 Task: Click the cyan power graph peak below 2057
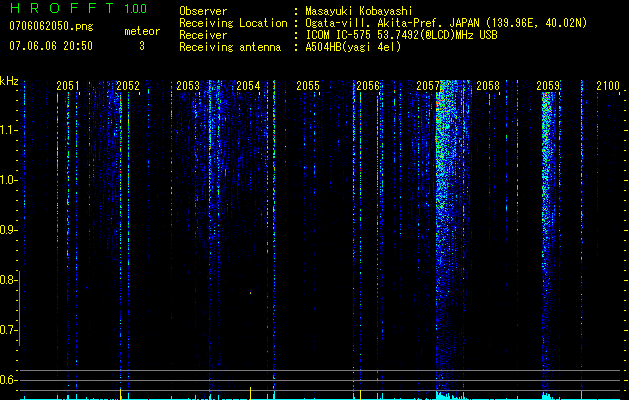pos(445,396)
